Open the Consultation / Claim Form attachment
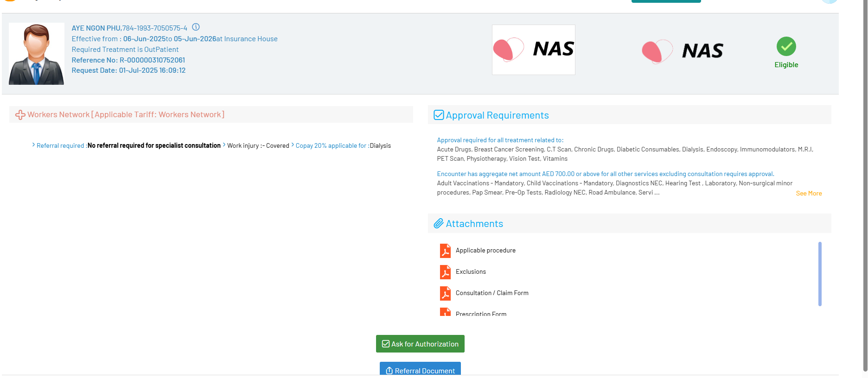The height and width of the screenshot is (378, 868). point(492,293)
